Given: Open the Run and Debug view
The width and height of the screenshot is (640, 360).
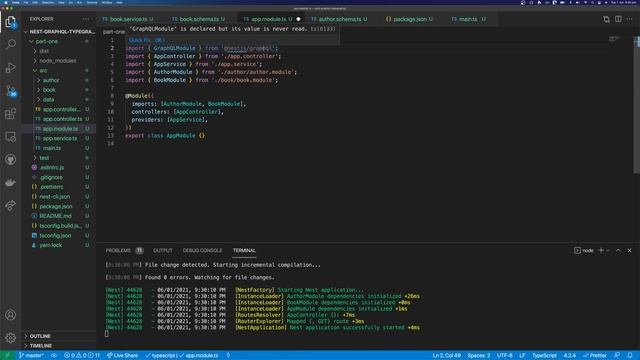Looking at the screenshot, I should click(11, 67).
